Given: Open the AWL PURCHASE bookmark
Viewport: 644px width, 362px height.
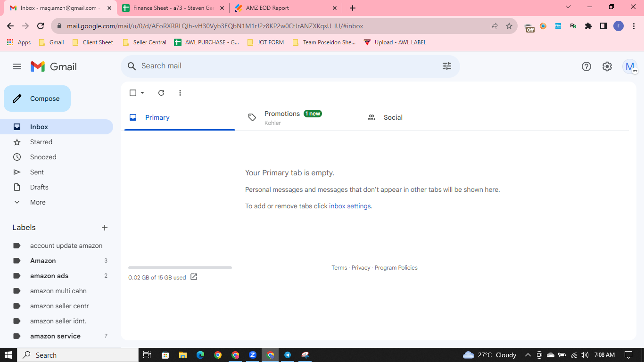Looking at the screenshot, I should (x=206, y=42).
